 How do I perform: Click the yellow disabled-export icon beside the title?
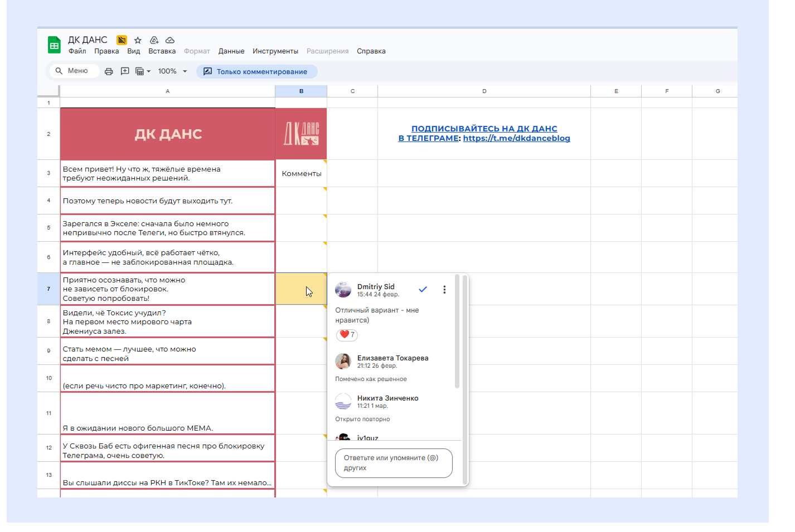coord(122,40)
